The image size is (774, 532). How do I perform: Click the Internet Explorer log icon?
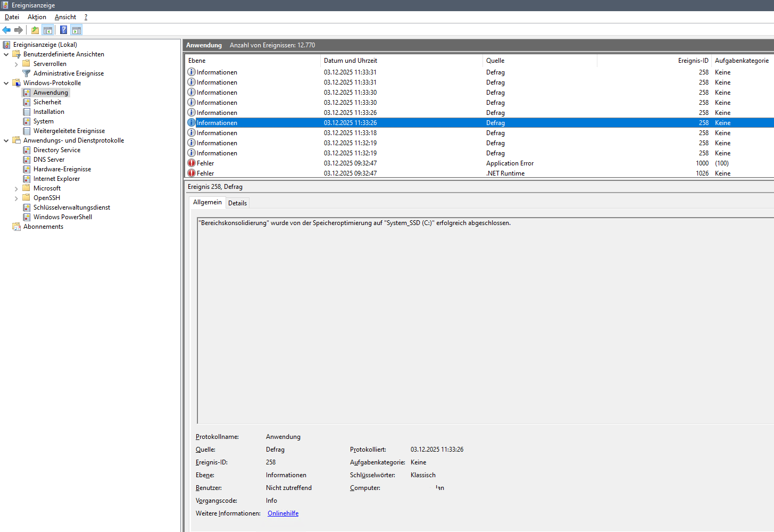coord(27,179)
